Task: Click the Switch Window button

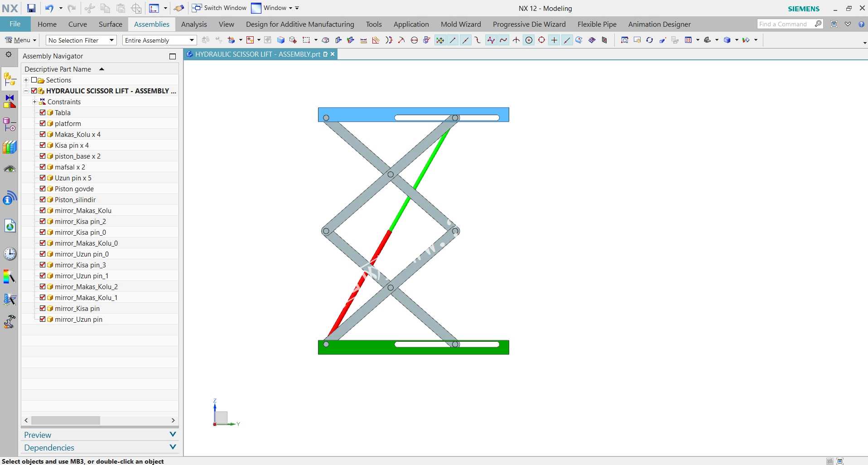Action: 219,8
